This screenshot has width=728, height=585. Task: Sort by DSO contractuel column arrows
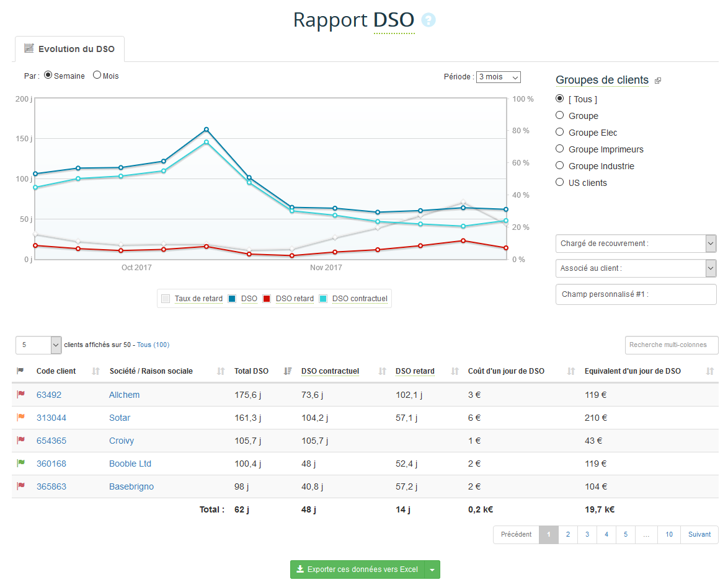382,371
